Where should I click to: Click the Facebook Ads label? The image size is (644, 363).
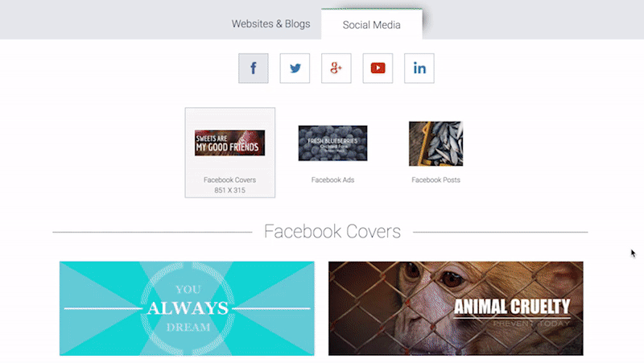coord(332,179)
